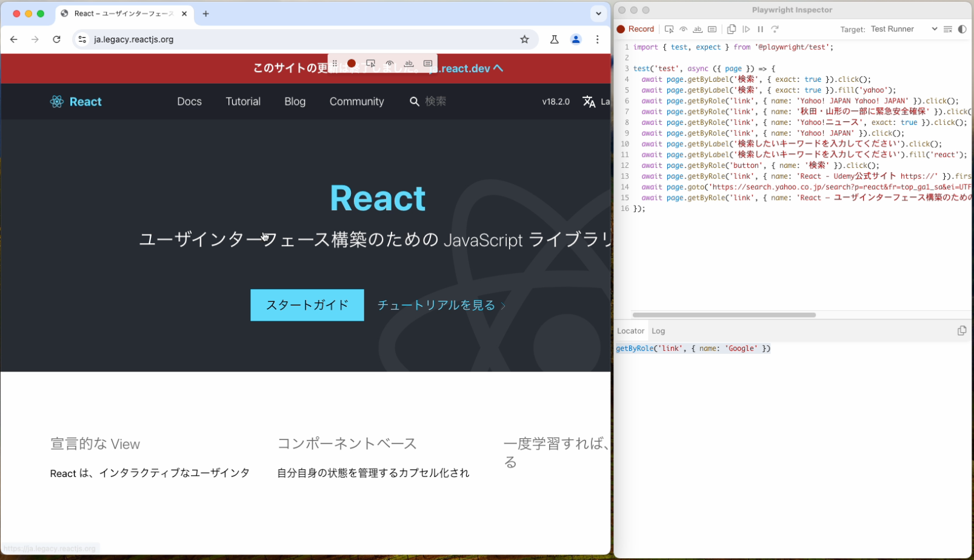Click Assert text 'ab' icon in Inspector
The width and height of the screenshot is (974, 560).
click(x=698, y=29)
